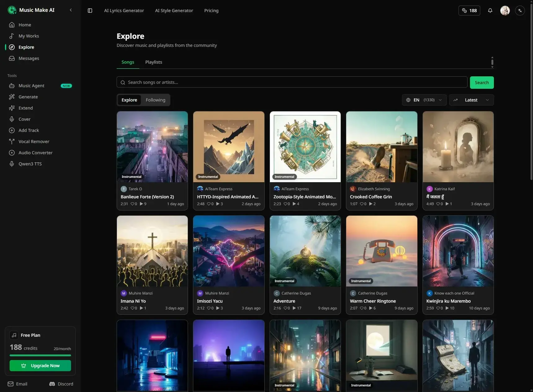This screenshot has height=392, width=533.
Task: Click the Email link in sidebar footer
Action: point(18,384)
